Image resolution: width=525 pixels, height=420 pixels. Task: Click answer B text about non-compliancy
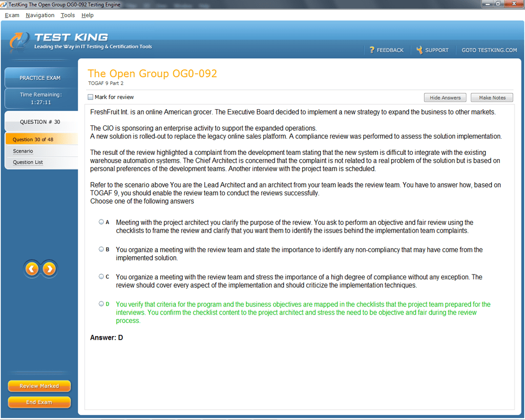click(x=299, y=254)
